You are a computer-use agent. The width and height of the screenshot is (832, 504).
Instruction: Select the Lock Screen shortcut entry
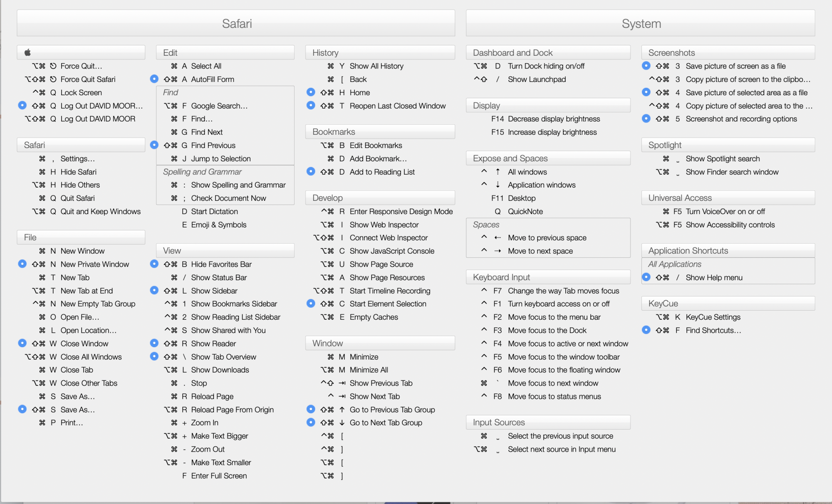coord(81,92)
